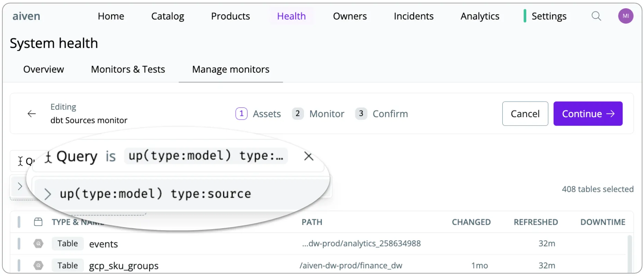Image resolution: width=644 pixels, height=276 pixels.
Task: Toggle selection for the gcp_sku_groups row
Action: click(x=19, y=266)
